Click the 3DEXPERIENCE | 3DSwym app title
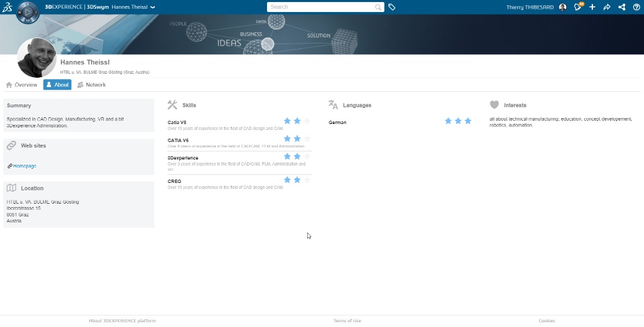The image size is (644, 327). 76,7
